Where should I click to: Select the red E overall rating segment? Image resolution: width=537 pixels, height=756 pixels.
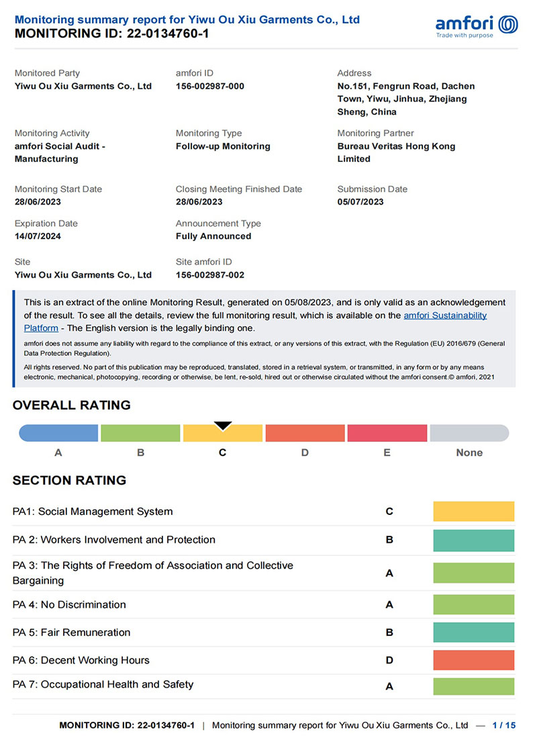coord(387,433)
